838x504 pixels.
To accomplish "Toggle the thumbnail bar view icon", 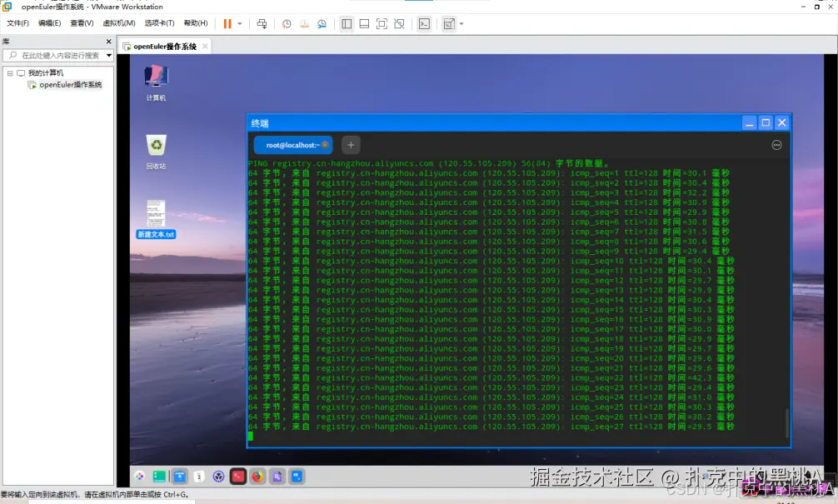I will point(364,23).
